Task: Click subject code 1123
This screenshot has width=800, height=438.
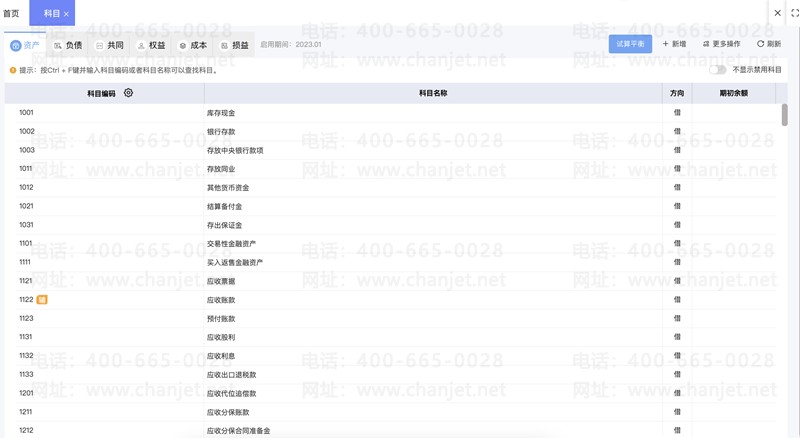Action: pos(27,318)
